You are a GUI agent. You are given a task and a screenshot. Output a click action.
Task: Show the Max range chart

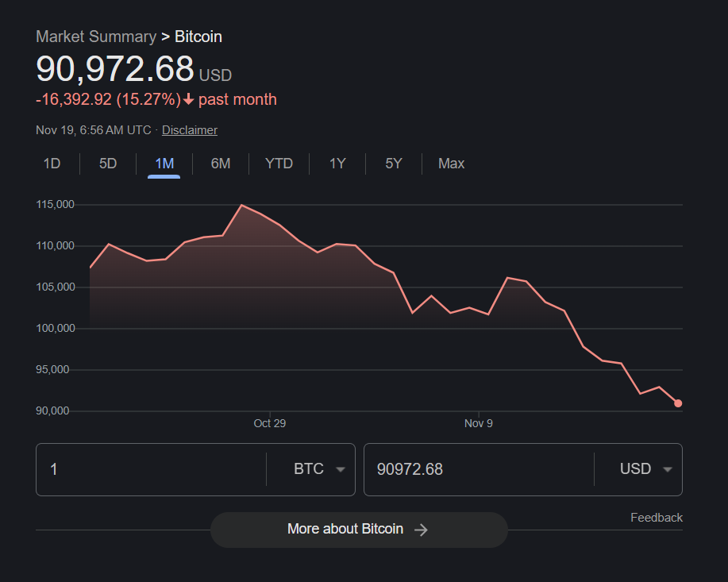[x=451, y=164]
